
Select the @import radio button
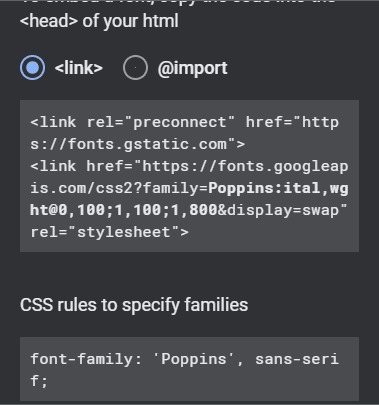(135, 68)
